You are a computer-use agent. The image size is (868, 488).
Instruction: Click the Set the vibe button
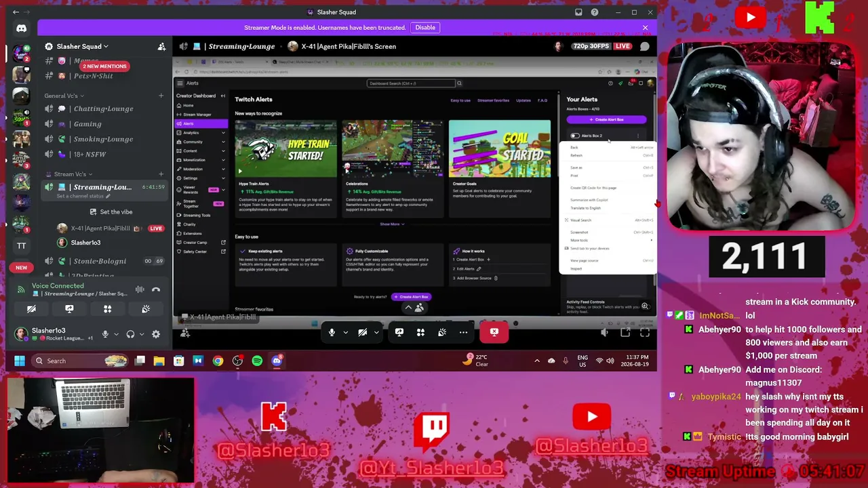[111, 212]
